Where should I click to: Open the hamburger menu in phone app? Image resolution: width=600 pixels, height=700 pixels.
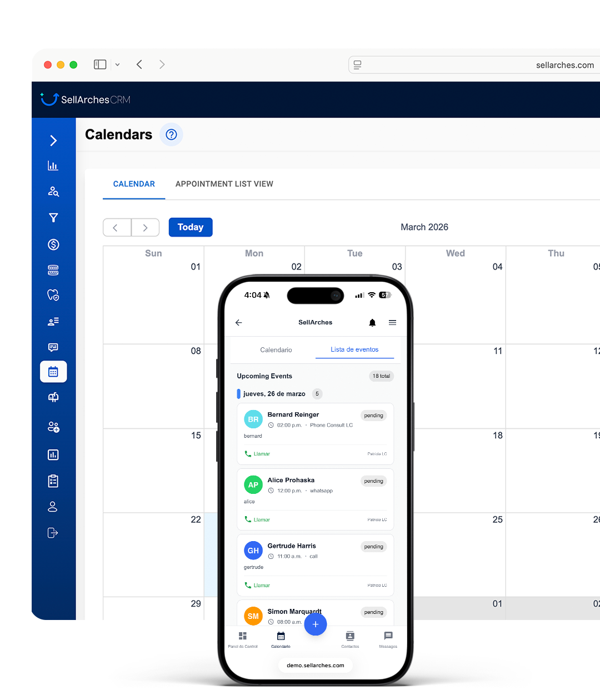pyautogui.click(x=393, y=322)
